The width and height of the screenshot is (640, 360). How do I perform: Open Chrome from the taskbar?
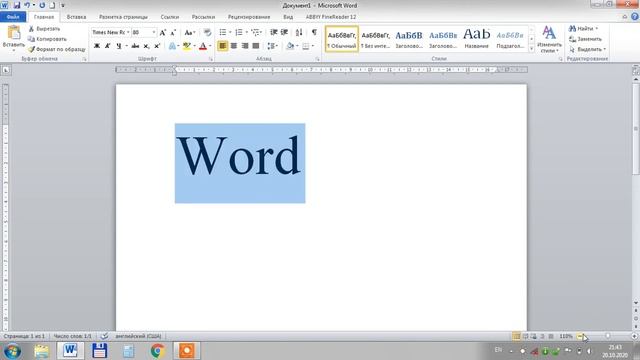158,351
